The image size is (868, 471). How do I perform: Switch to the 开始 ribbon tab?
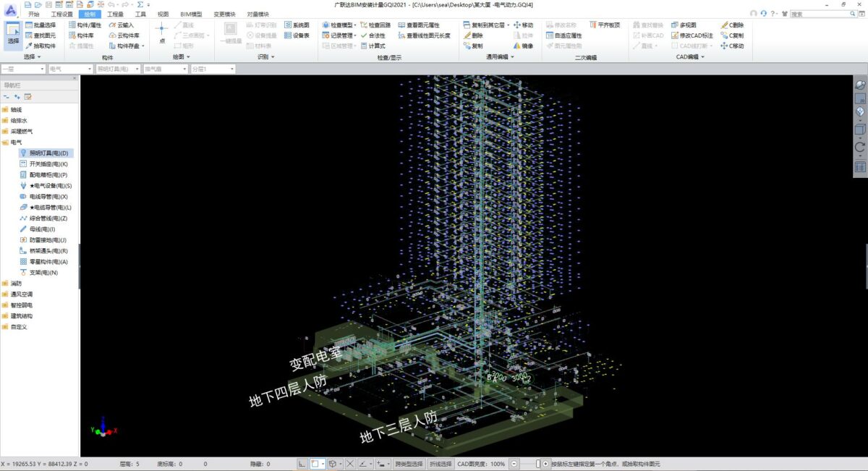pos(34,14)
